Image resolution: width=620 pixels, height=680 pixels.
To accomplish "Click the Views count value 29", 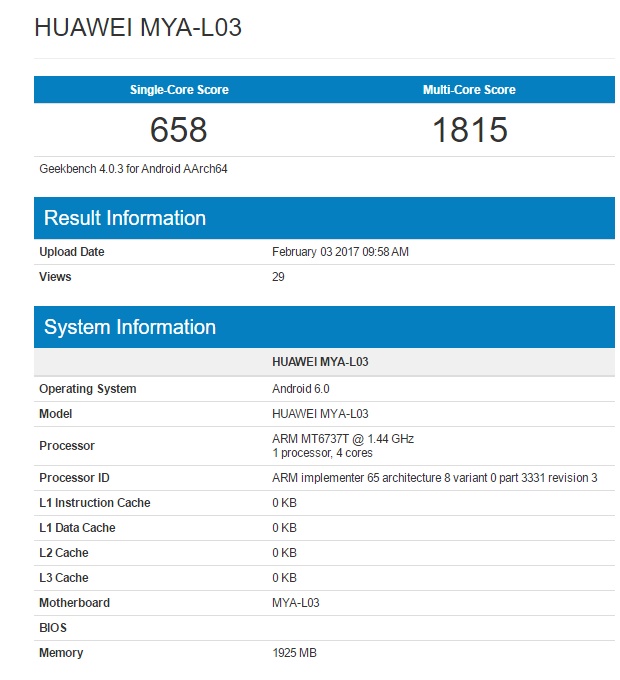I will [278, 277].
